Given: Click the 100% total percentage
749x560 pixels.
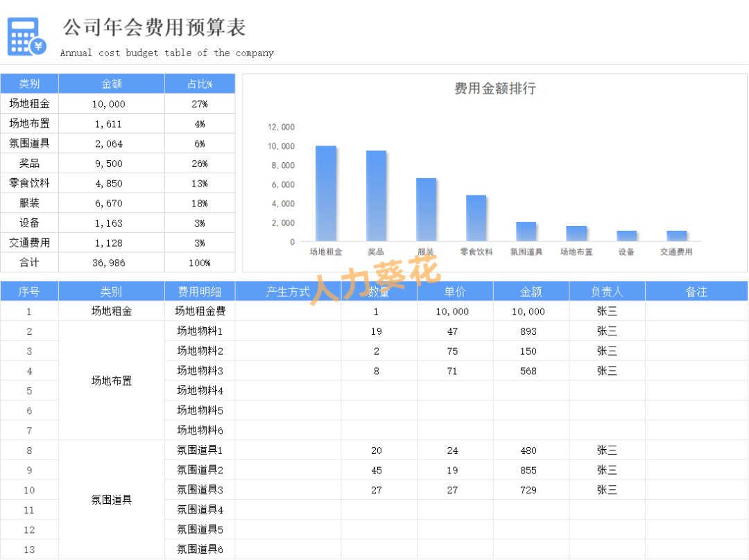Looking at the screenshot, I should (x=200, y=263).
